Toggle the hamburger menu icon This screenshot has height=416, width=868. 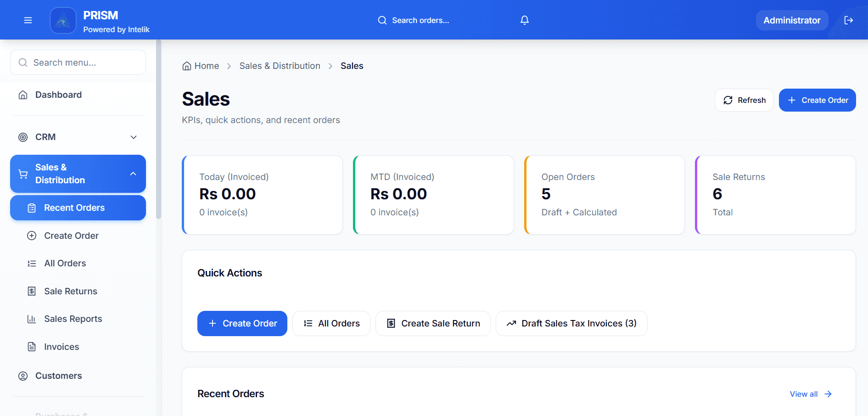28,20
